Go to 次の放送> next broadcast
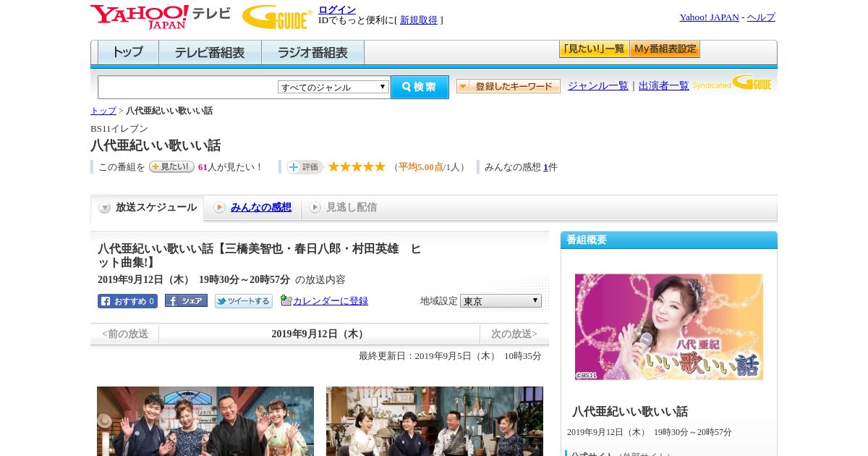The width and height of the screenshot is (868, 456). point(514,334)
